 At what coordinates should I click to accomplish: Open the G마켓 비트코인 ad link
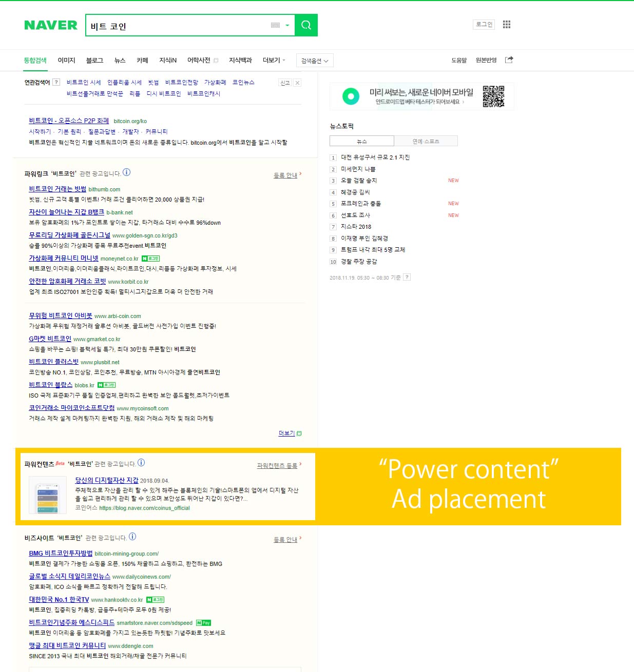(x=50, y=339)
